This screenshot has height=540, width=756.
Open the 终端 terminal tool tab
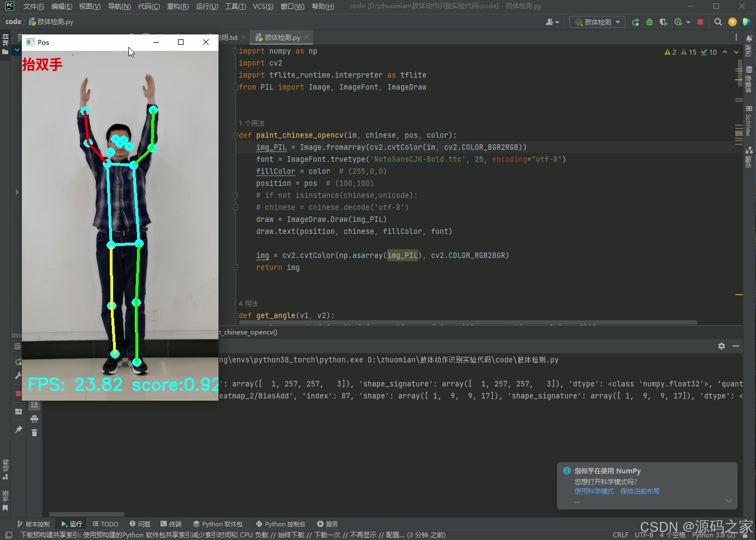tap(170, 524)
